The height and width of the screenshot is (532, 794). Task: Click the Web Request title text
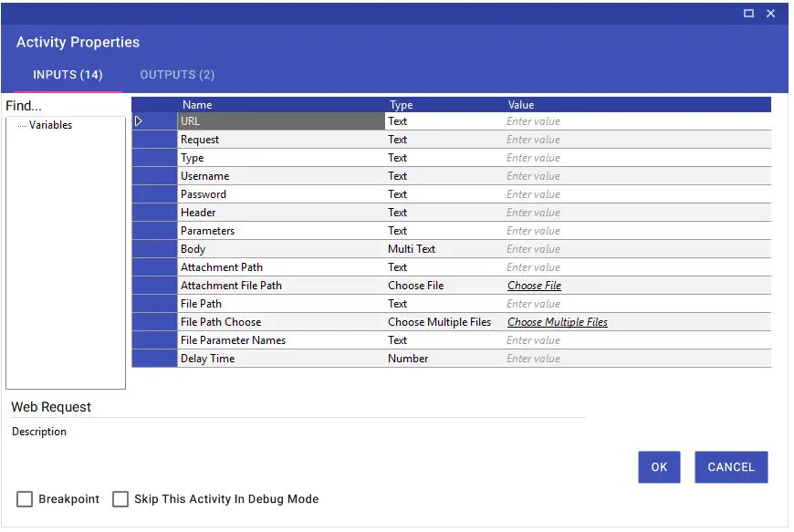tap(51, 407)
